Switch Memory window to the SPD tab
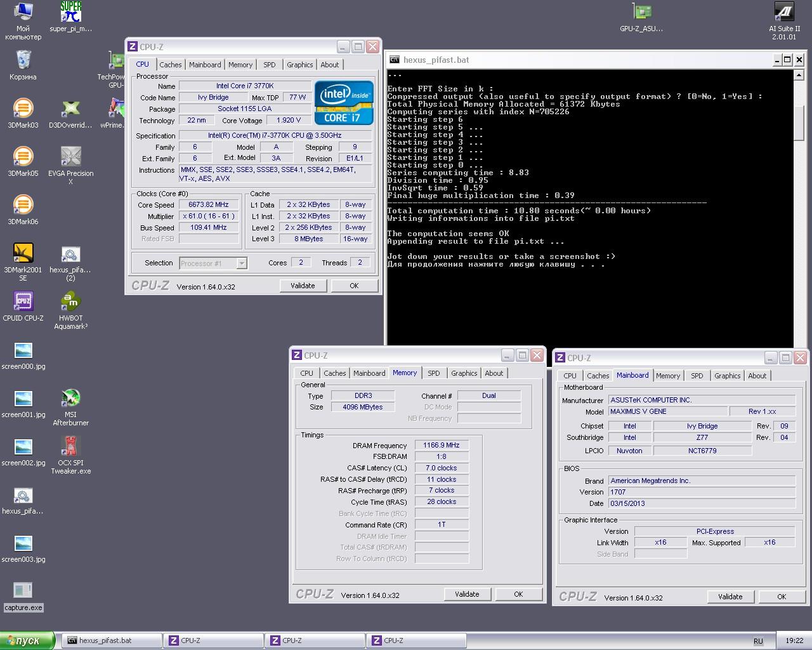 (434, 373)
